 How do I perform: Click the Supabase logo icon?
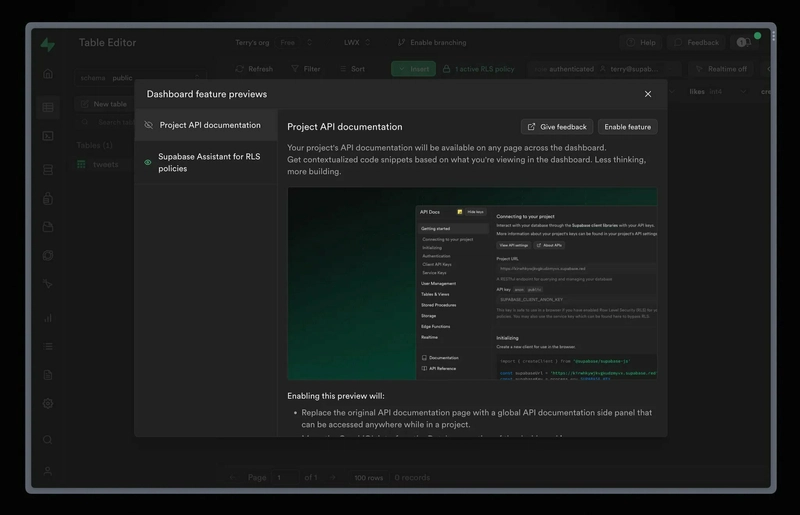tap(48, 44)
